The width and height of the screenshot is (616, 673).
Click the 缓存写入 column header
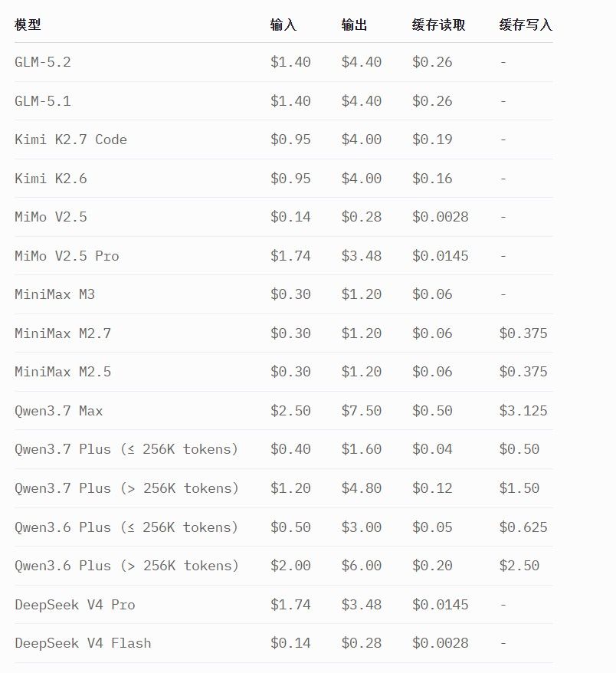(x=526, y=25)
